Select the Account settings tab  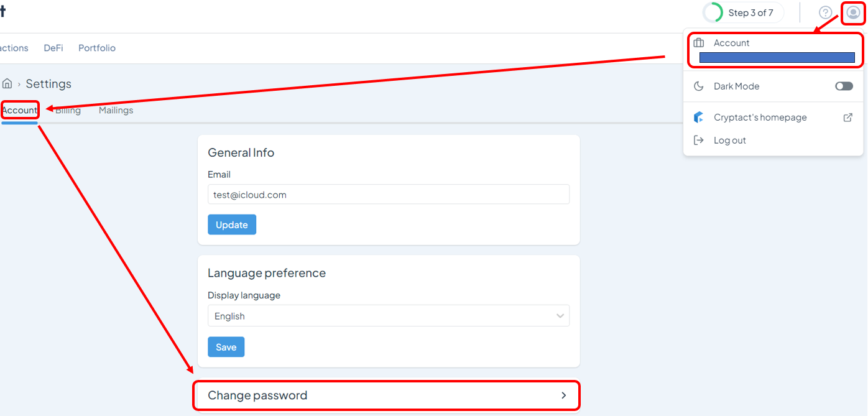pos(20,111)
